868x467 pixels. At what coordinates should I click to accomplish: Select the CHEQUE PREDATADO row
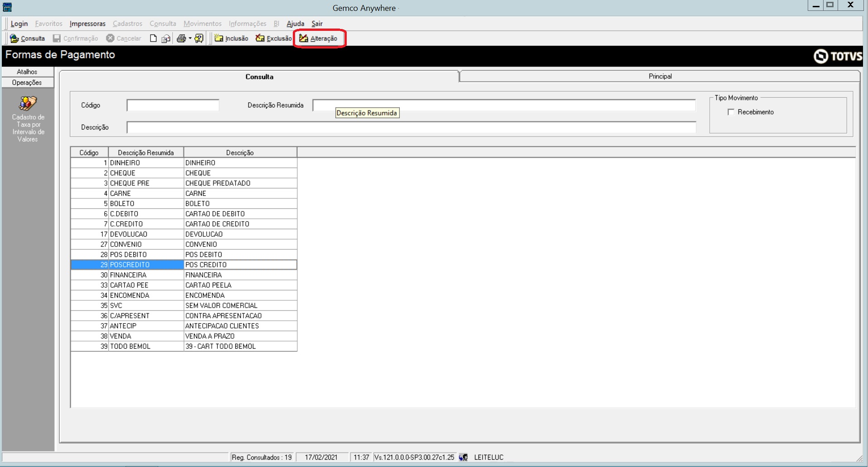tap(184, 183)
